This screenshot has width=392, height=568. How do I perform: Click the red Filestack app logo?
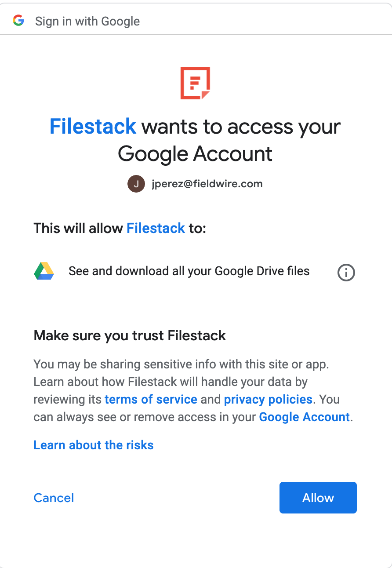pyautogui.click(x=196, y=83)
